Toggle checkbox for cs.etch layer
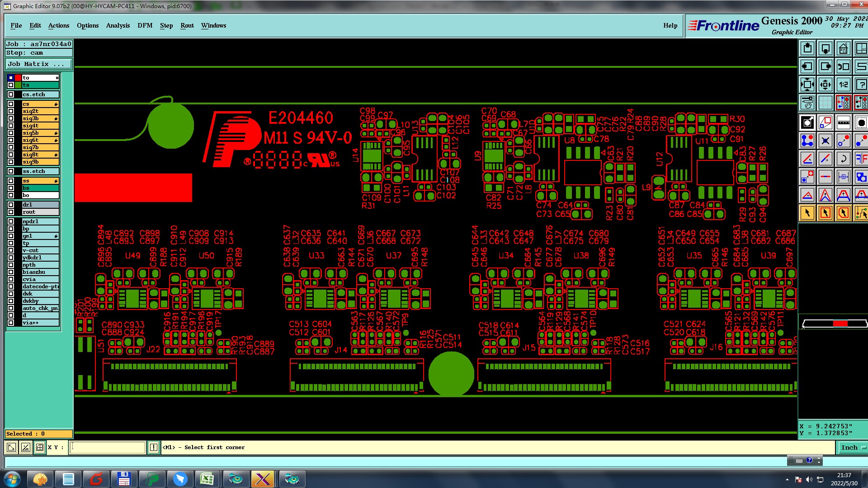The image size is (868, 488). 11,94
